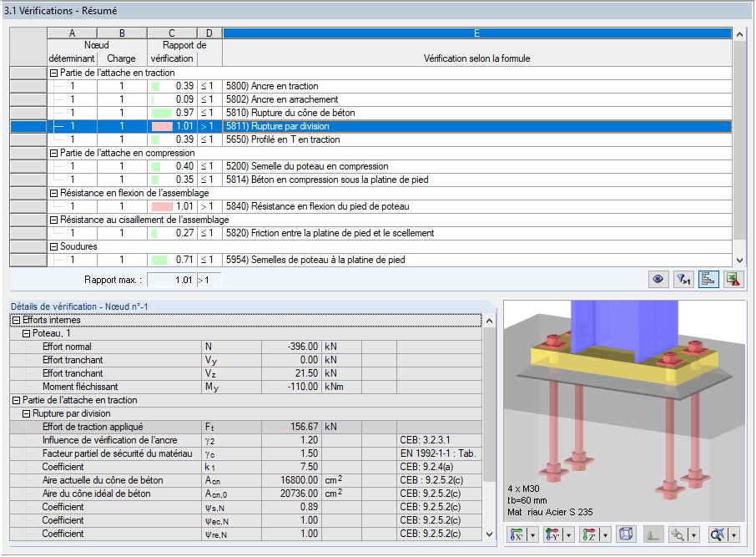Select '5820) Friction entre la platine' row
Screen dimensions: 756x557
click(370, 233)
